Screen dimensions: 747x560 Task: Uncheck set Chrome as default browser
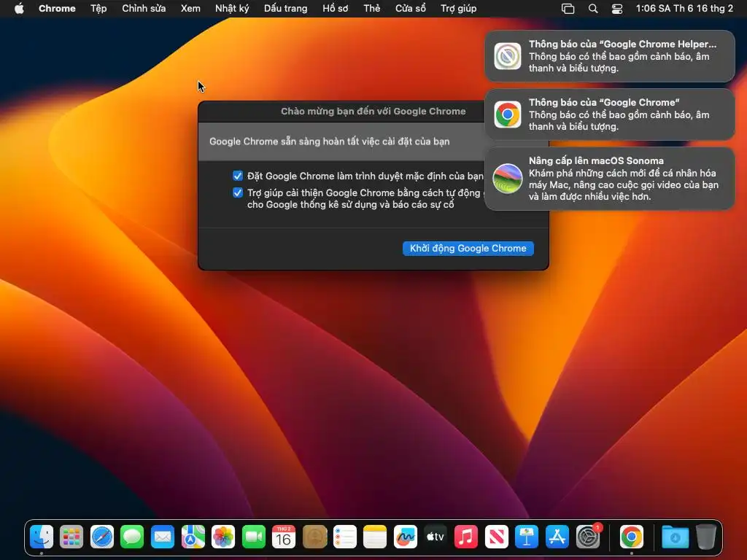(238, 176)
